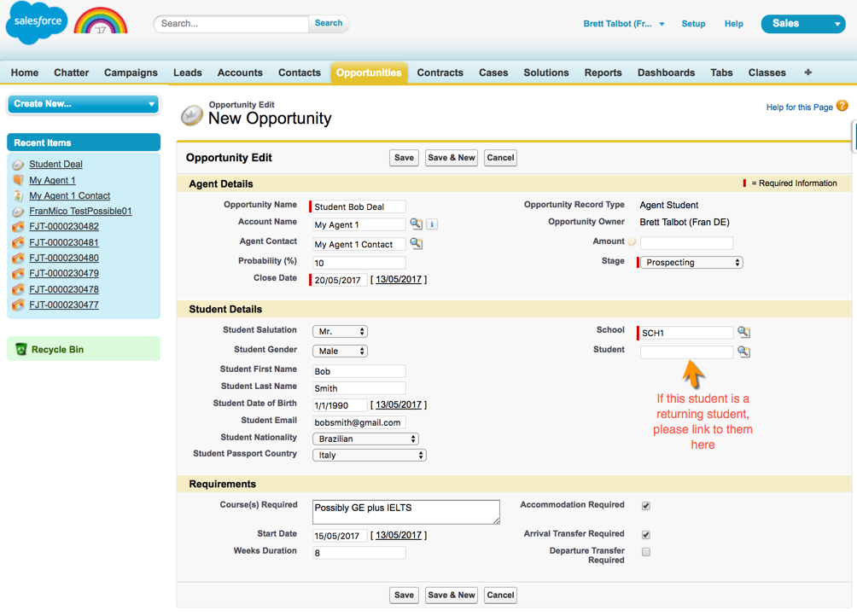
Task: Click the School lookup icon
Action: 743,333
